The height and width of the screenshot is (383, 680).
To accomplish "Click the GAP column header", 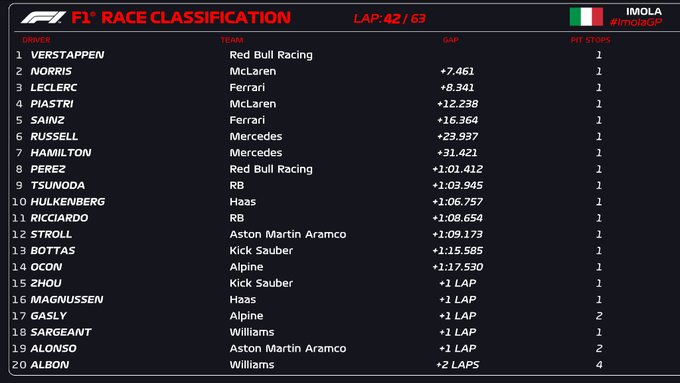I will (451, 40).
